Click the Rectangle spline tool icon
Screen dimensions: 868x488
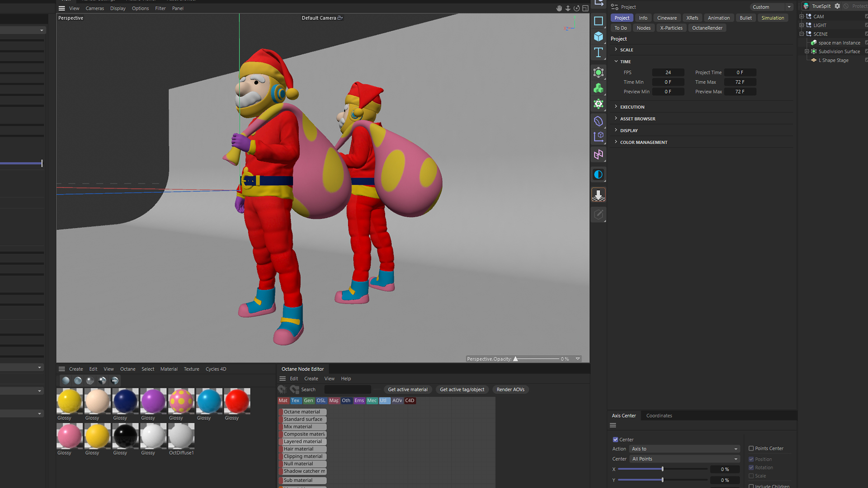598,21
